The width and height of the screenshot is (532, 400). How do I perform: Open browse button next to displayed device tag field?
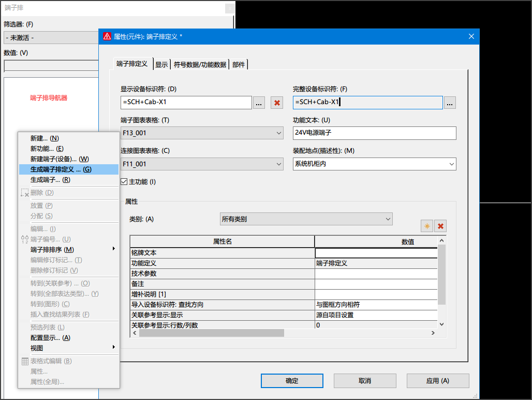259,103
